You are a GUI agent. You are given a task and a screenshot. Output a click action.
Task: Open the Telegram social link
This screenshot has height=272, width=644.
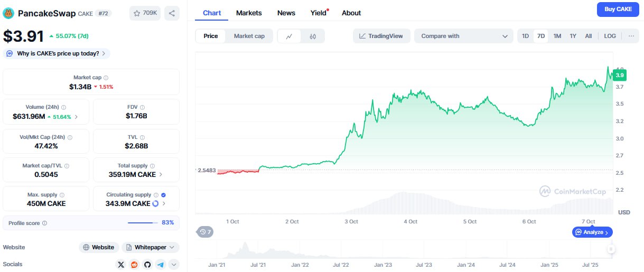point(160,264)
